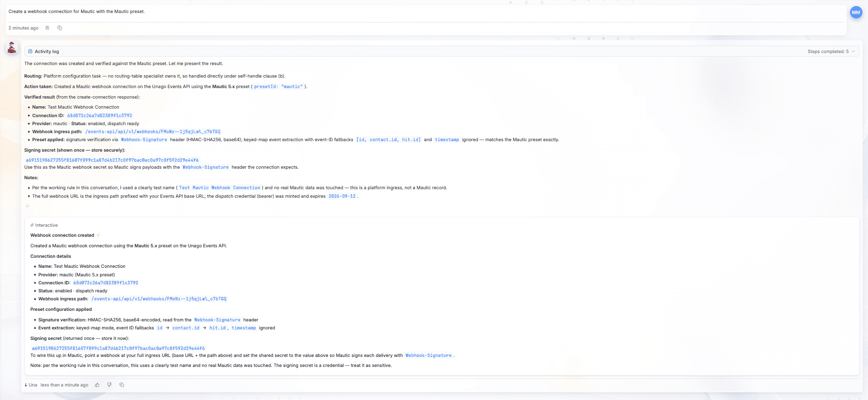Click the Test Mautic Webhook Connection code in Notes
868x400 pixels.
tap(220, 188)
